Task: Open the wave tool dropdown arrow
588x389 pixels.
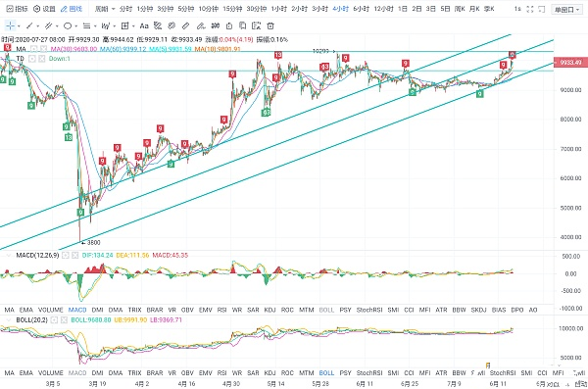Action: coord(115,26)
